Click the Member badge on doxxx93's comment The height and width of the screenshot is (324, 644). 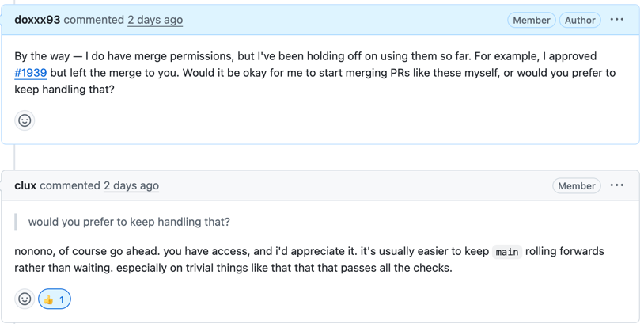coord(531,20)
